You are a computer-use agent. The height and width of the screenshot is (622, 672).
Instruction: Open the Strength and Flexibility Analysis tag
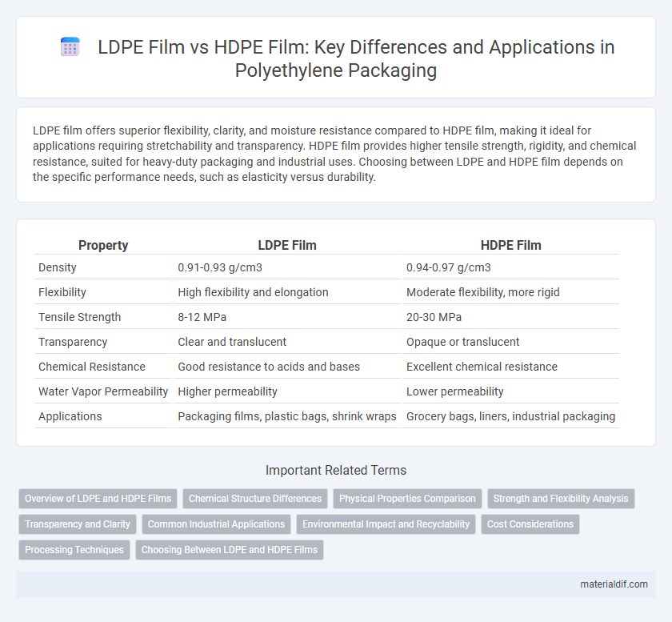tap(561, 499)
